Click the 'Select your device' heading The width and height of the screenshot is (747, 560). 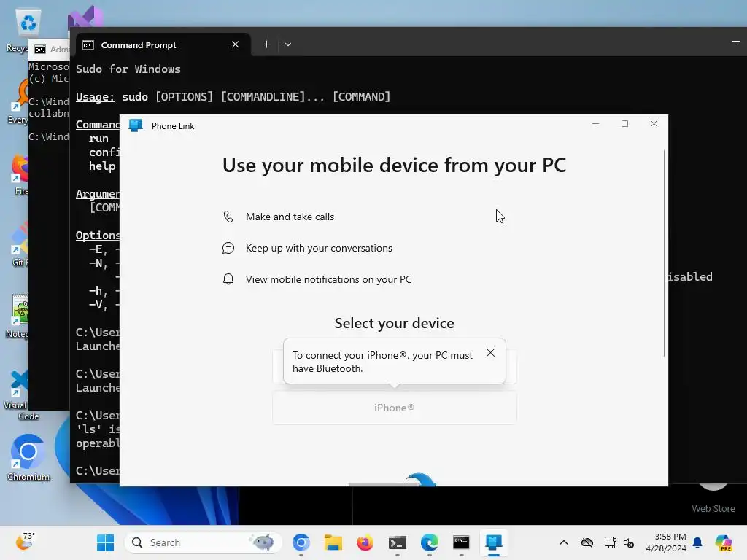pos(394,323)
